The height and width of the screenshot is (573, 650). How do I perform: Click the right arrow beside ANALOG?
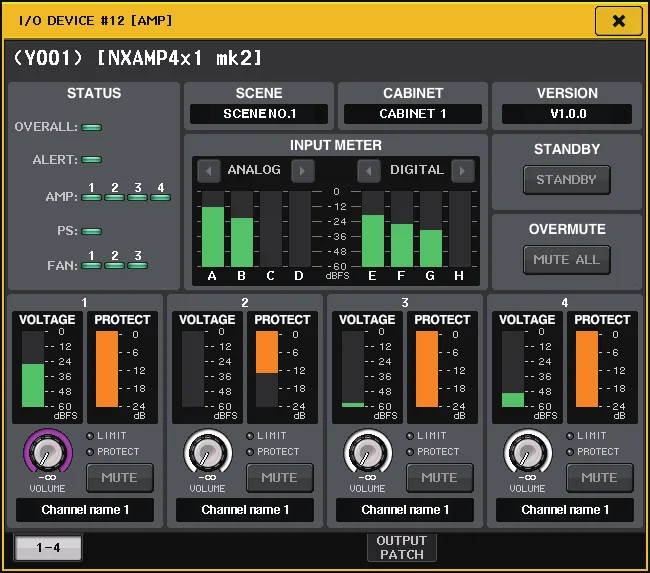click(x=303, y=170)
